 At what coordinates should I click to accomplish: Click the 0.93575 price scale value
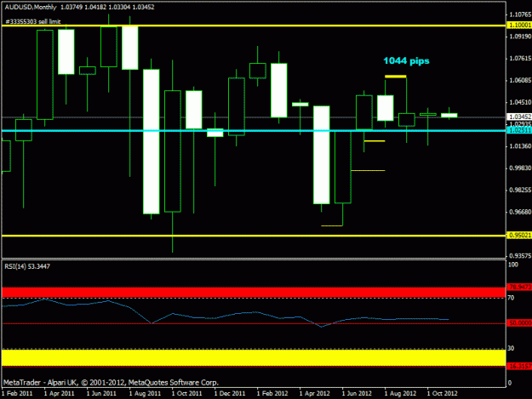520,255
